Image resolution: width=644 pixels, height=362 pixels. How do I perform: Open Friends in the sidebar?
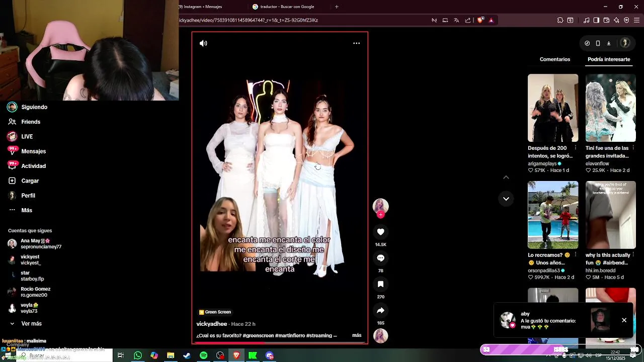click(x=25, y=122)
